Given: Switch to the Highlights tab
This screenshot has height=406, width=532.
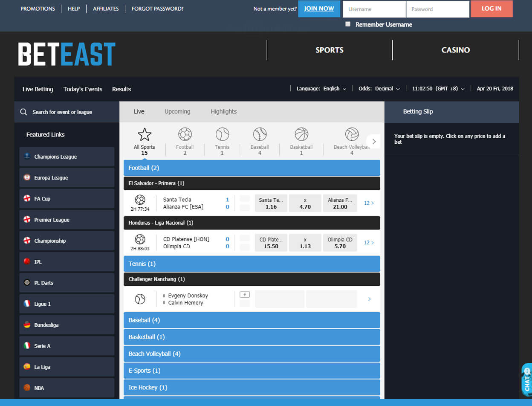Looking at the screenshot, I should tap(224, 112).
